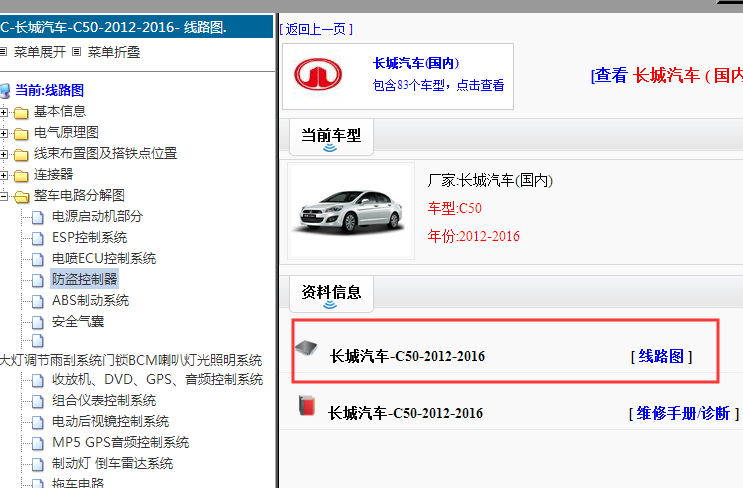Go back via 返回上一页 link
The height and width of the screenshot is (488, 743).
pos(316,29)
